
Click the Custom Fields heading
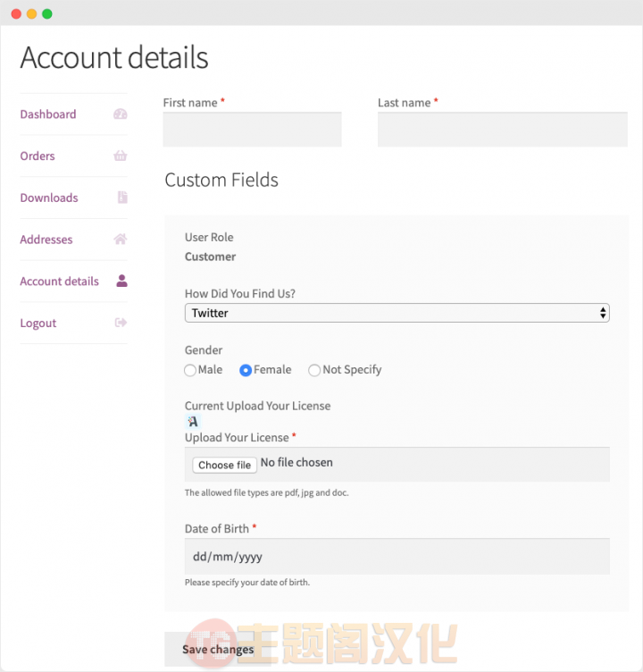coord(221,180)
